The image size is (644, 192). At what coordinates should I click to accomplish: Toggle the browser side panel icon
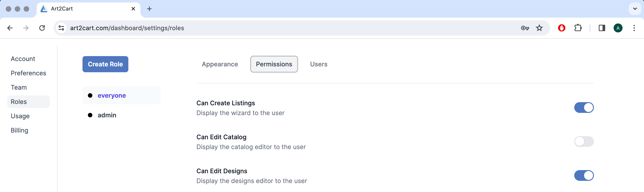[x=602, y=28]
